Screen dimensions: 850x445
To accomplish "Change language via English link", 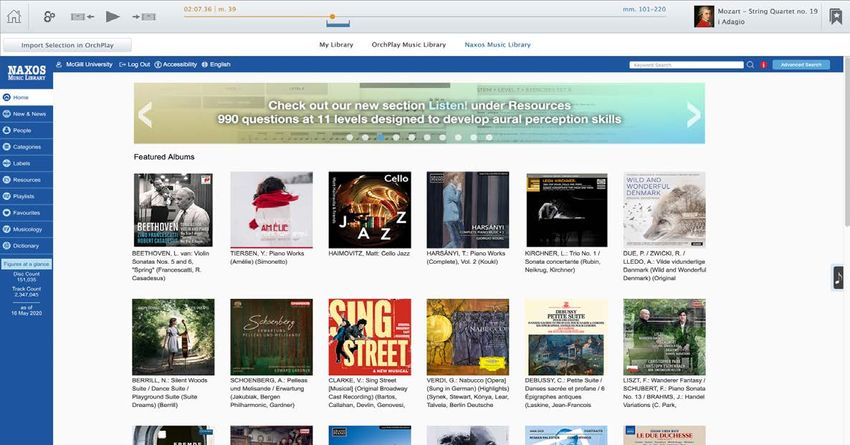I will [x=216, y=64].
